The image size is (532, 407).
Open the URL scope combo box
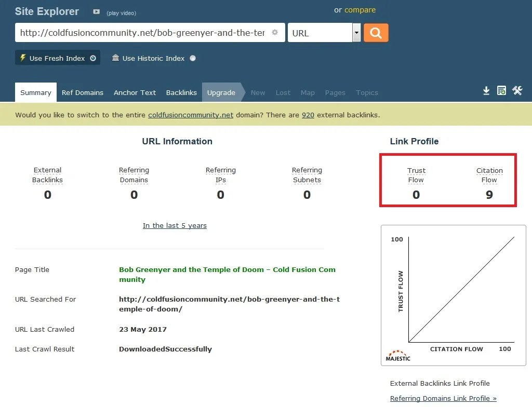click(324, 33)
